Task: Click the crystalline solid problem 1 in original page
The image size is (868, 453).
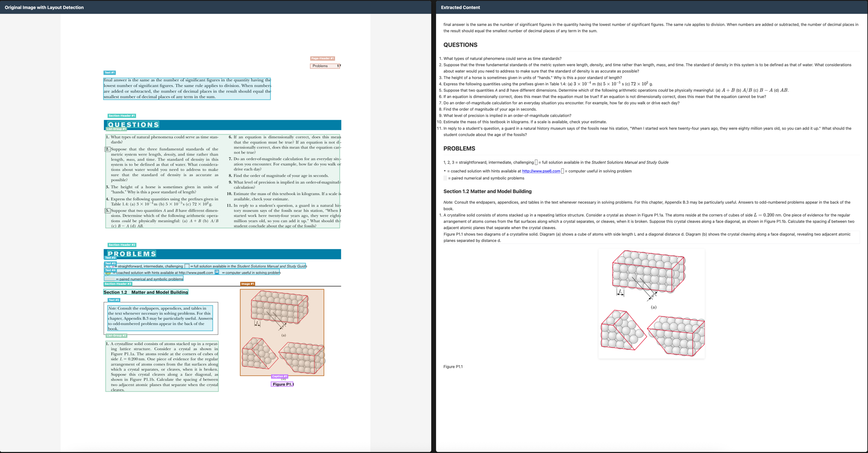Action: [162, 366]
